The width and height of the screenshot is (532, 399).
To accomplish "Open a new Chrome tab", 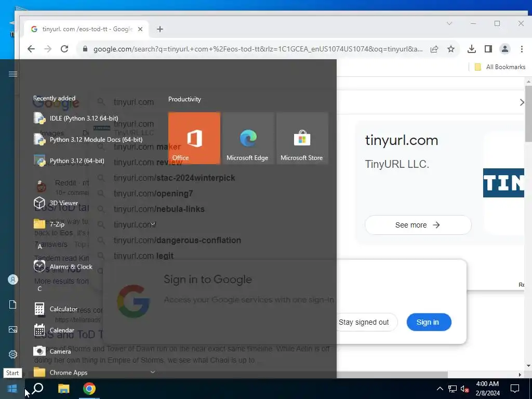I will tap(160, 29).
